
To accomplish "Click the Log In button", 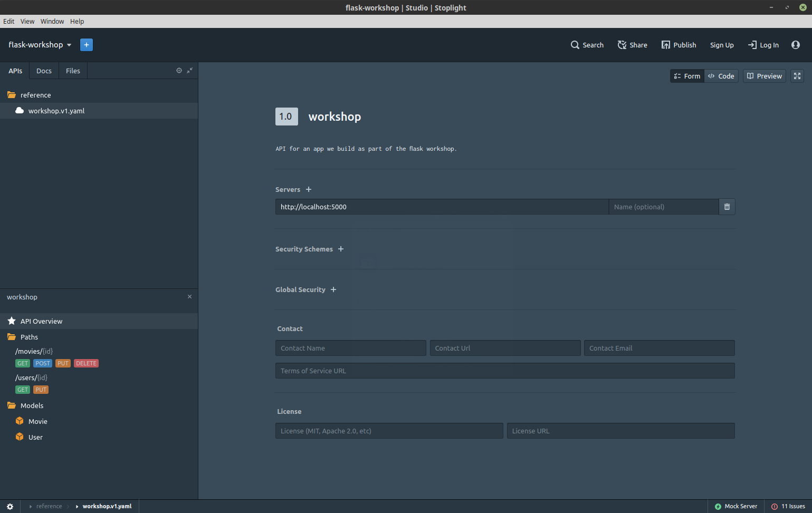I will (763, 45).
